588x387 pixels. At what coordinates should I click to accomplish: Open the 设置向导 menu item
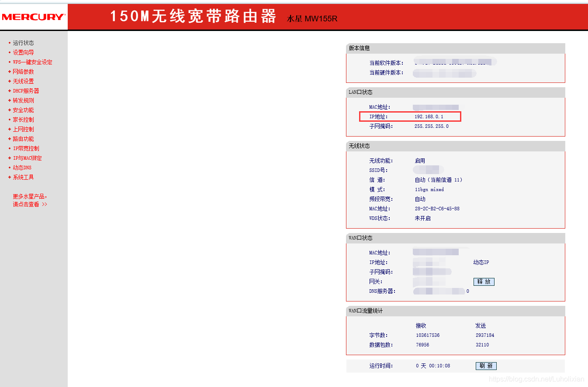tap(23, 52)
